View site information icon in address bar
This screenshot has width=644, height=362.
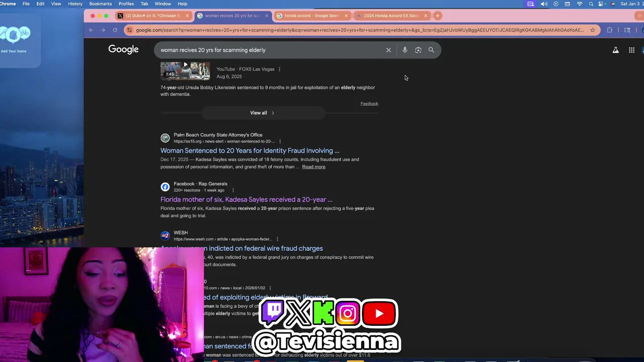[x=130, y=30]
